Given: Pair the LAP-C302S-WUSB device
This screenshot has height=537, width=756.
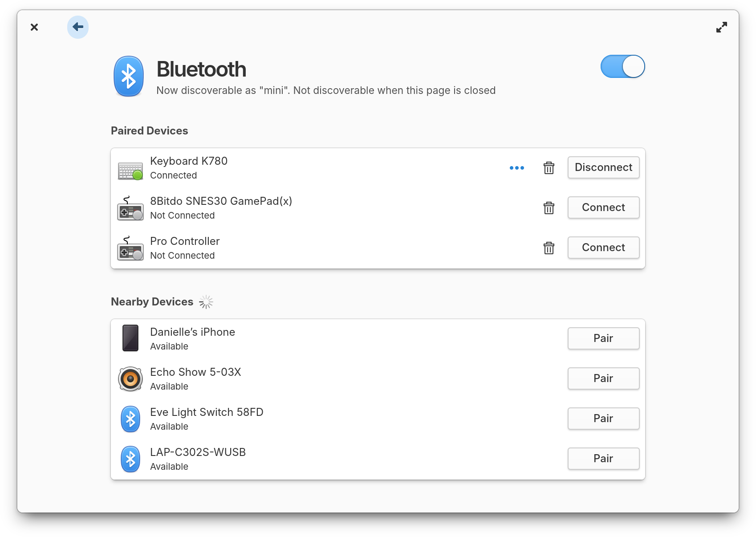Looking at the screenshot, I should (603, 459).
